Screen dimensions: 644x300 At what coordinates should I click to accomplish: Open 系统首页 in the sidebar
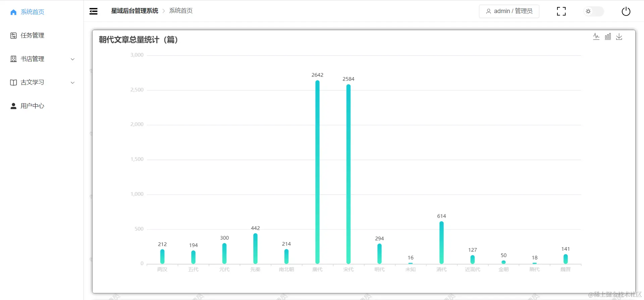pos(42,12)
